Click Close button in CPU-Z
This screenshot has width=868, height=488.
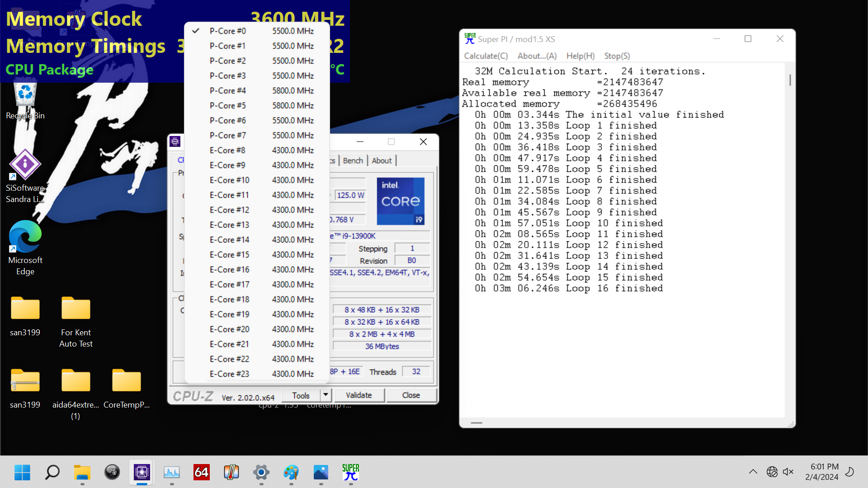411,395
